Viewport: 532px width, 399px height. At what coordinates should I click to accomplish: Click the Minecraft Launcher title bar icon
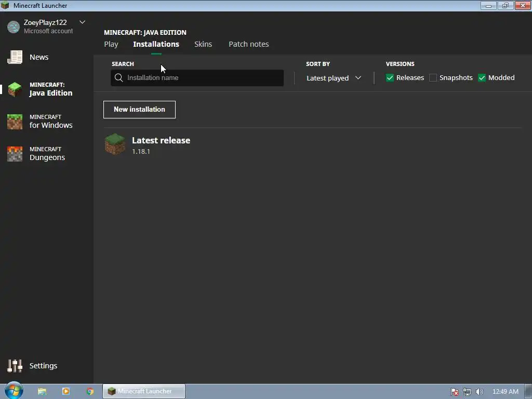[x=5, y=5]
